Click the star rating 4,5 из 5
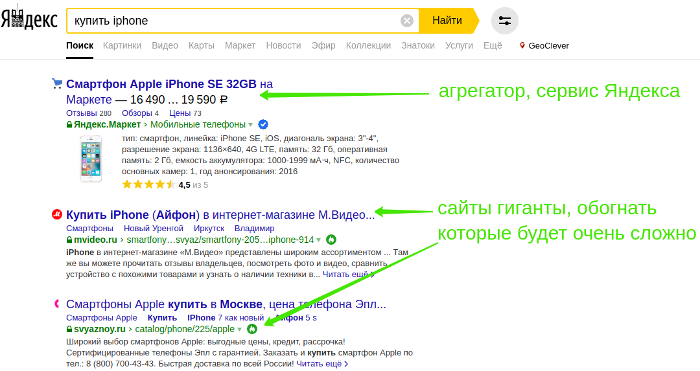This screenshot has height=371, width=700. point(165,184)
